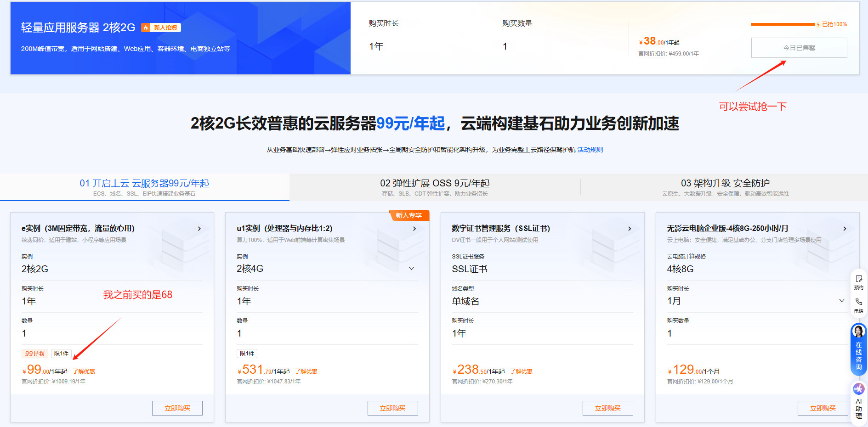The width and height of the screenshot is (868, 427).
Task: Click the 已抢100% progress bar
Action: coord(783,24)
